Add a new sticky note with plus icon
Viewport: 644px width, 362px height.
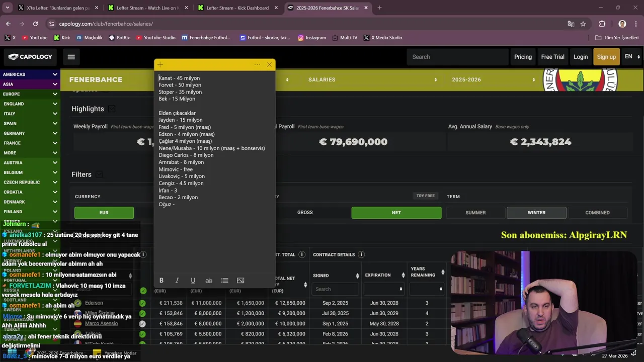(160, 64)
